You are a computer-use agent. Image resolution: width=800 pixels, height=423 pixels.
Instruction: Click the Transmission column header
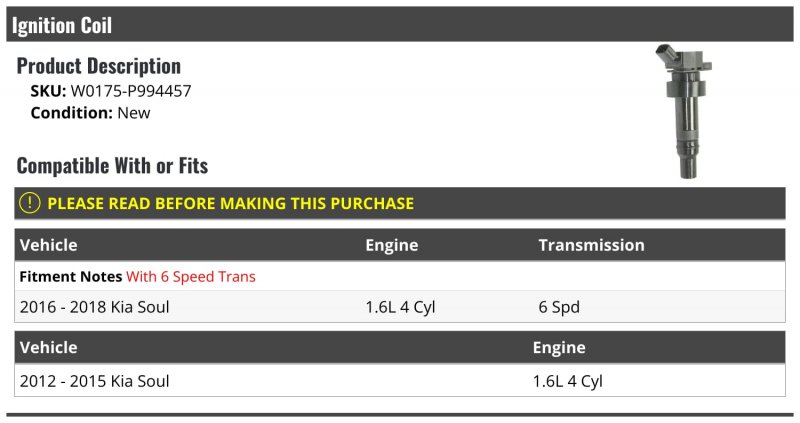(591, 245)
